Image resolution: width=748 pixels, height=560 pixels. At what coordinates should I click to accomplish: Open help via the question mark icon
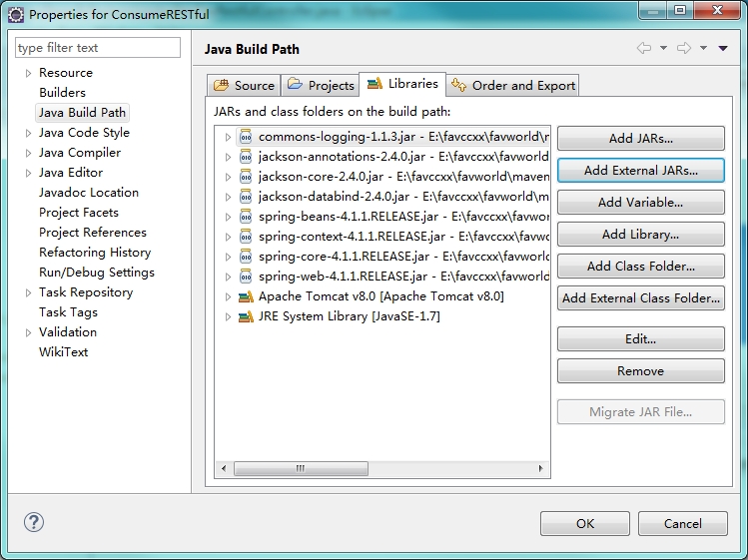tap(34, 522)
